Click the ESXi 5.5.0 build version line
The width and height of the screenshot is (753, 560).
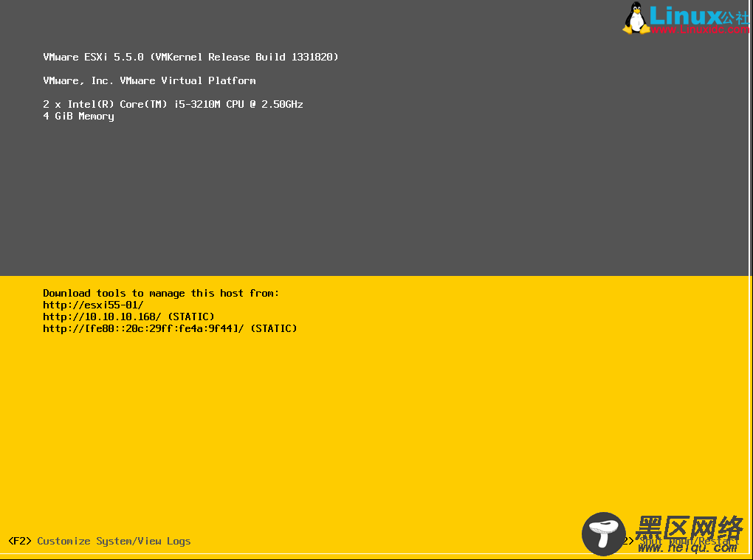(190, 57)
